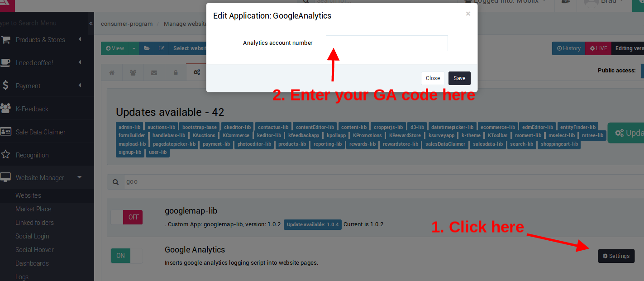Screen dimensions: 644x281
Task: Click the 'KRewardStore' update tag
Action: (406, 135)
